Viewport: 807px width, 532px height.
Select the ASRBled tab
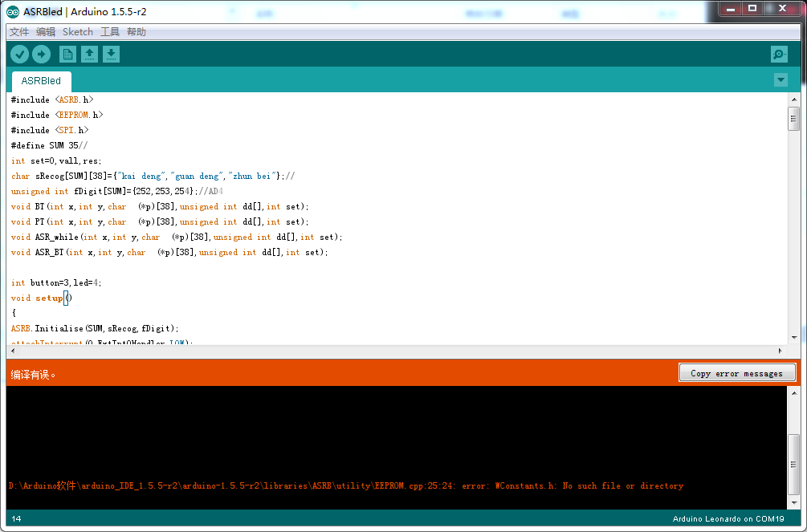[x=41, y=81]
